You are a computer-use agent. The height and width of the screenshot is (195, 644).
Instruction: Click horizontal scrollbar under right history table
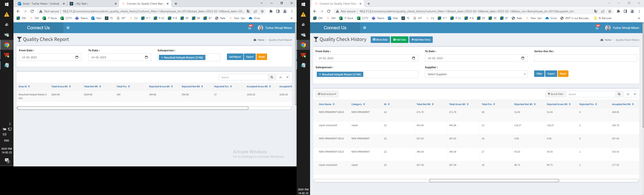pos(494,180)
